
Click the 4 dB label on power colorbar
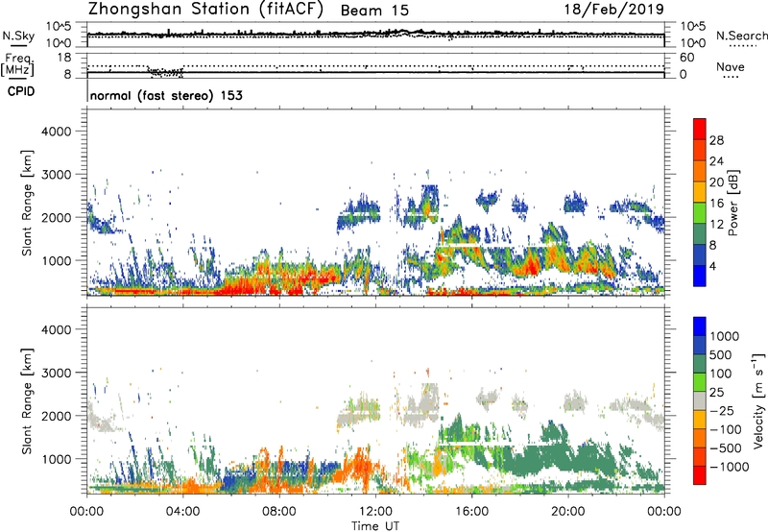pos(712,266)
